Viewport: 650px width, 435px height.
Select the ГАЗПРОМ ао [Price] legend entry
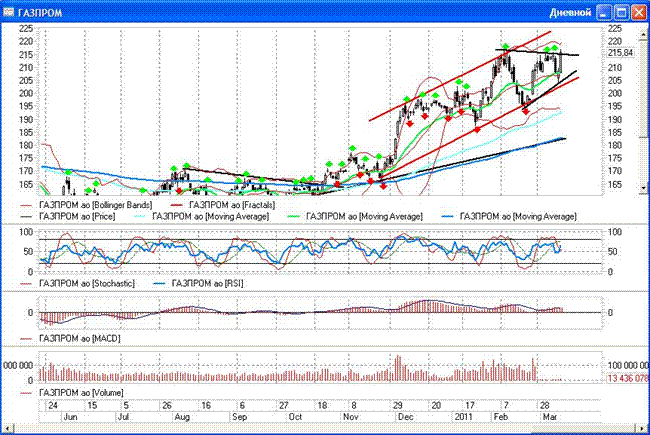pos(68,216)
